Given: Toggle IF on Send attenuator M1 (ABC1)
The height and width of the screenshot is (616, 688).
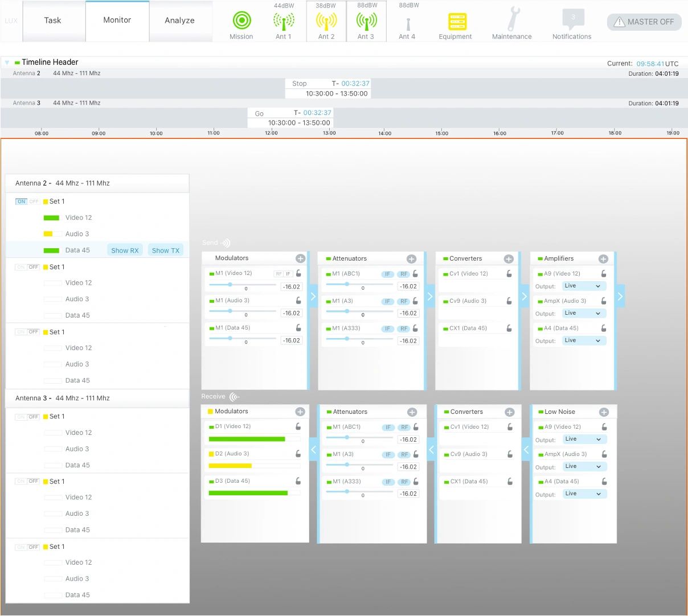Looking at the screenshot, I should (x=388, y=274).
